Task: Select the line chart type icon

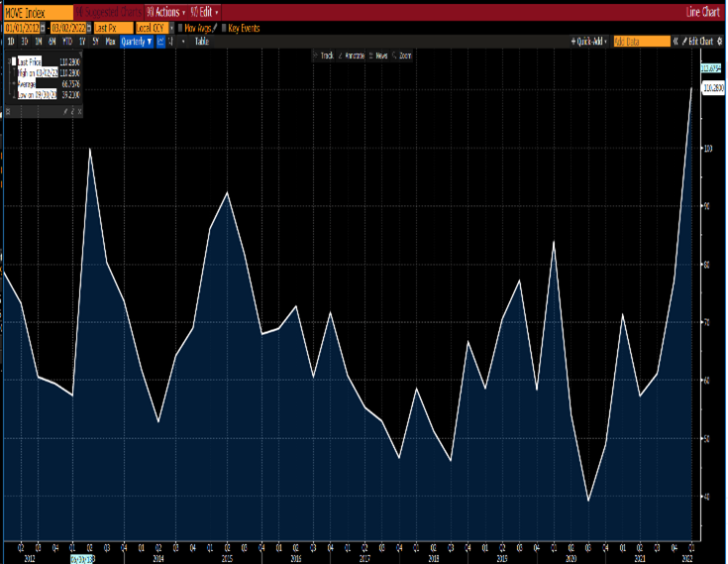Action: [160, 42]
